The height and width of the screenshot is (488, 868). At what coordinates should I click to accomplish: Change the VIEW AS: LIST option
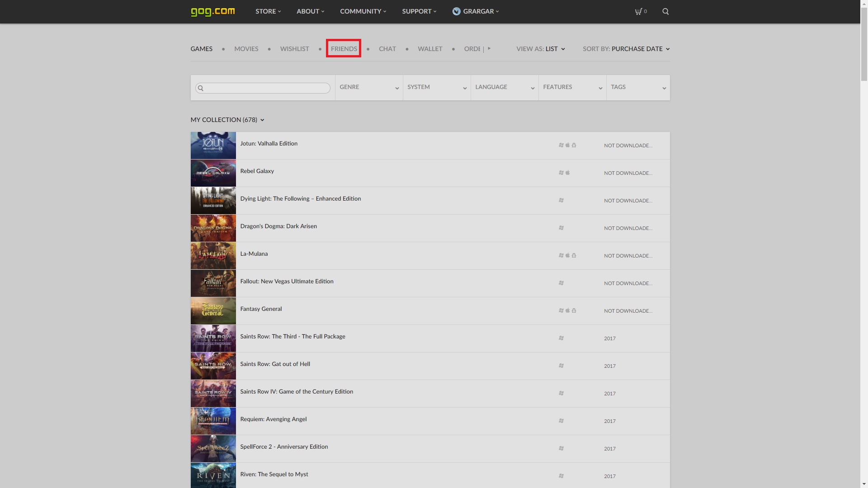(541, 49)
